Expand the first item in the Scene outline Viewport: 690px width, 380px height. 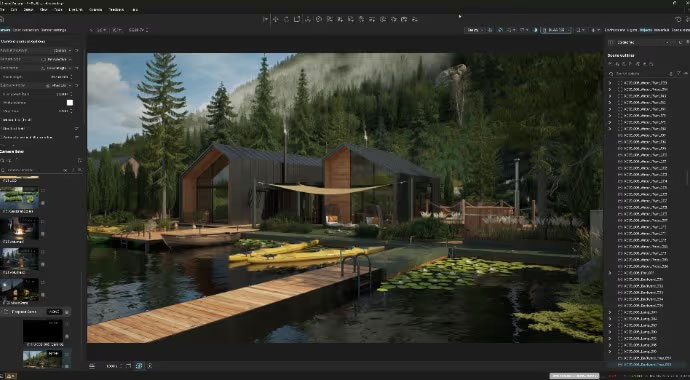click(610, 83)
